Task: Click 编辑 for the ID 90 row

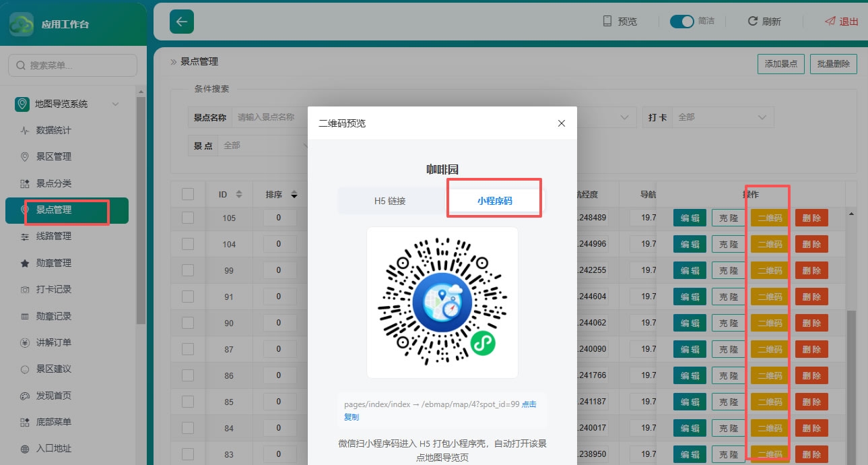Action: tap(690, 323)
